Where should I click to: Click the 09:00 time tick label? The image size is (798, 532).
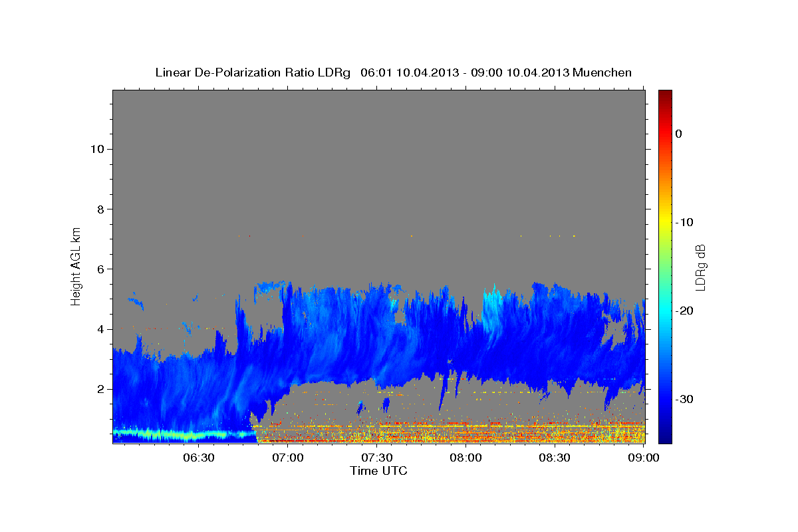click(643, 458)
